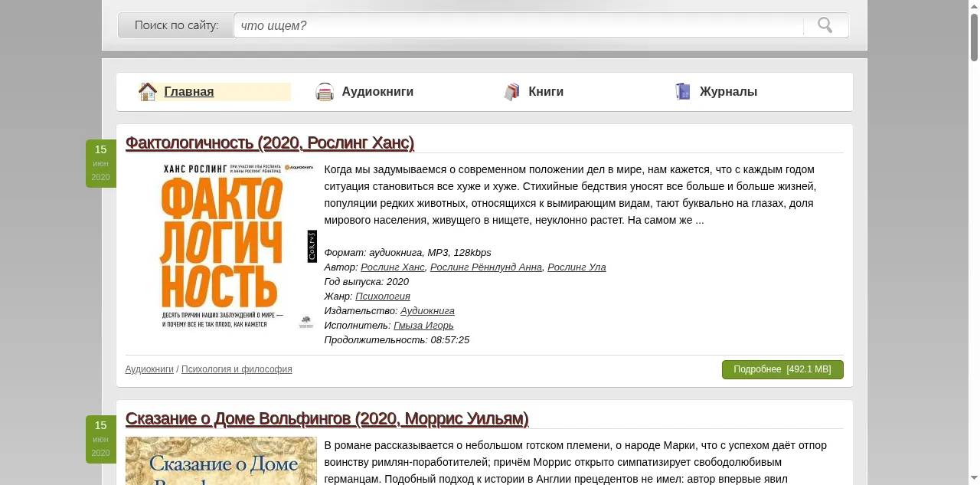Screen dimensions: 980x485
Task: Open the Журналы menu item
Action: [x=728, y=92]
